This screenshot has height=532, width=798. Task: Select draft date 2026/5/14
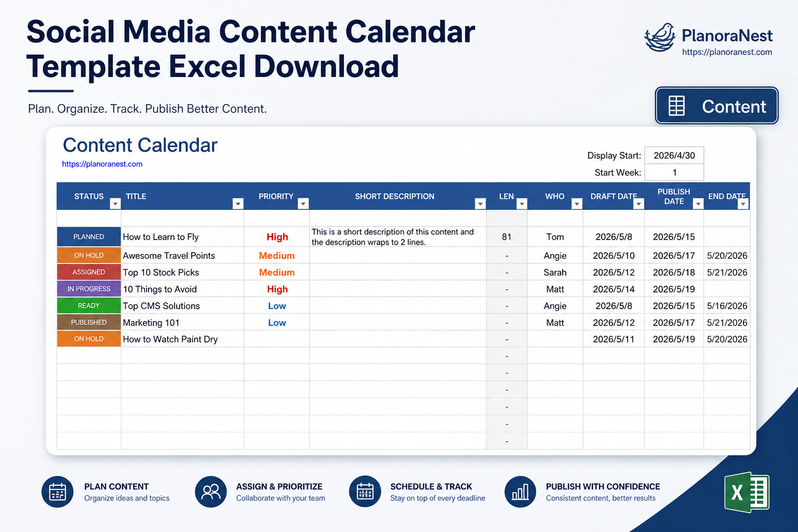click(614, 289)
